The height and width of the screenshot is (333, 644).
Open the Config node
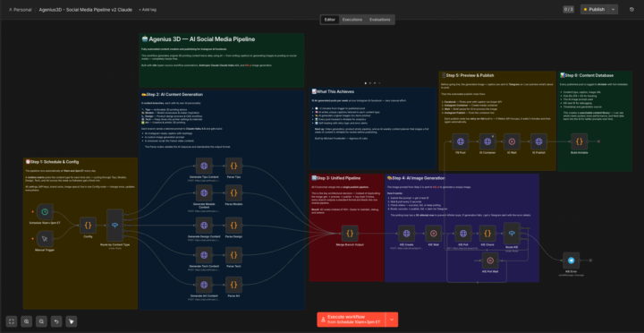coord(88,226)
